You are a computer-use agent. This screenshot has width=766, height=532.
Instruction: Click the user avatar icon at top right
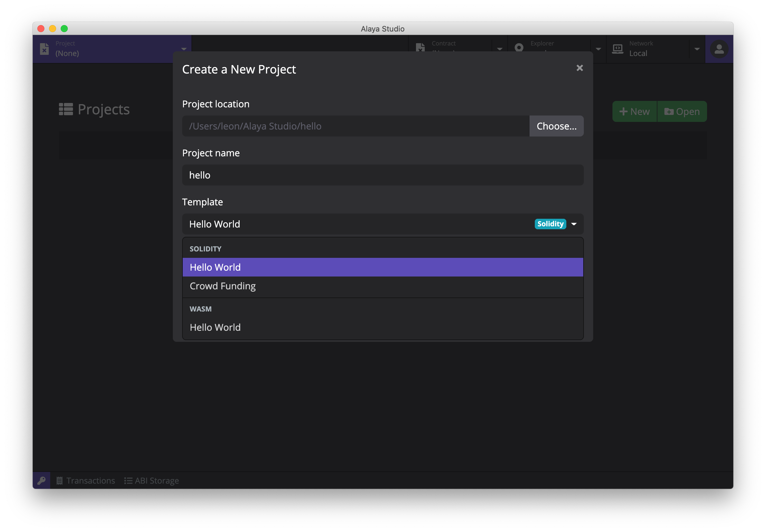click(x=719, y=49)
